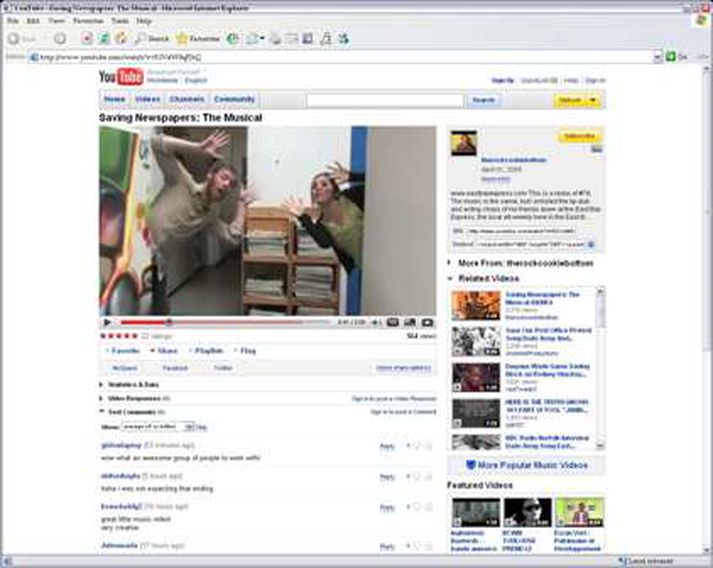The width and height of the screenshot is (713, 568).
Task: Collapse the Text Comments section
Action: click(x=132, y=412)
